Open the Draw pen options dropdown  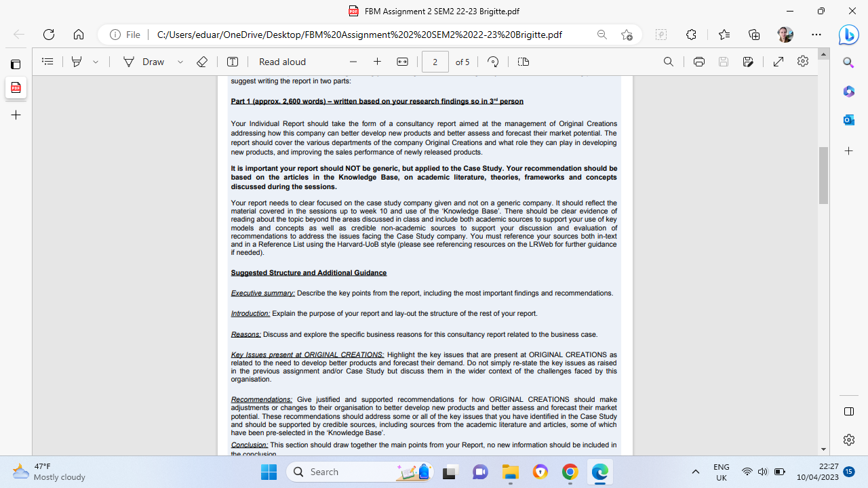click(x=180, y=62)
